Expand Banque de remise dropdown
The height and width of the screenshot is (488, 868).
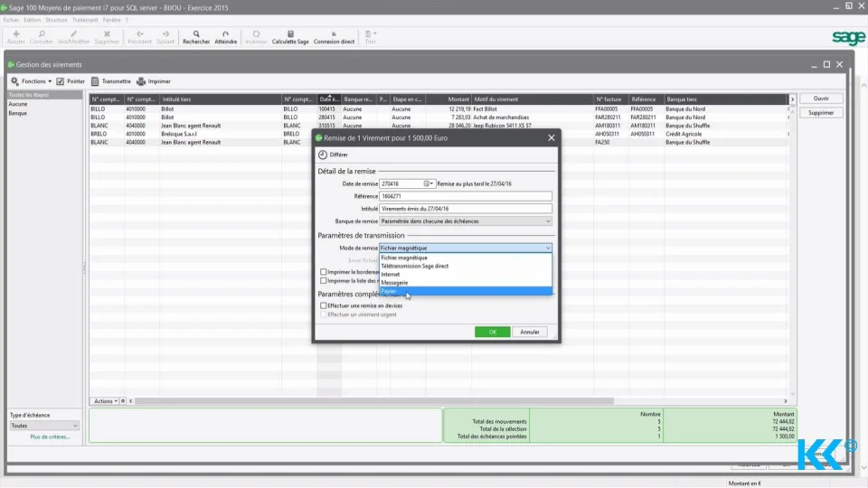pyautogui.click(x=548, y=221)
